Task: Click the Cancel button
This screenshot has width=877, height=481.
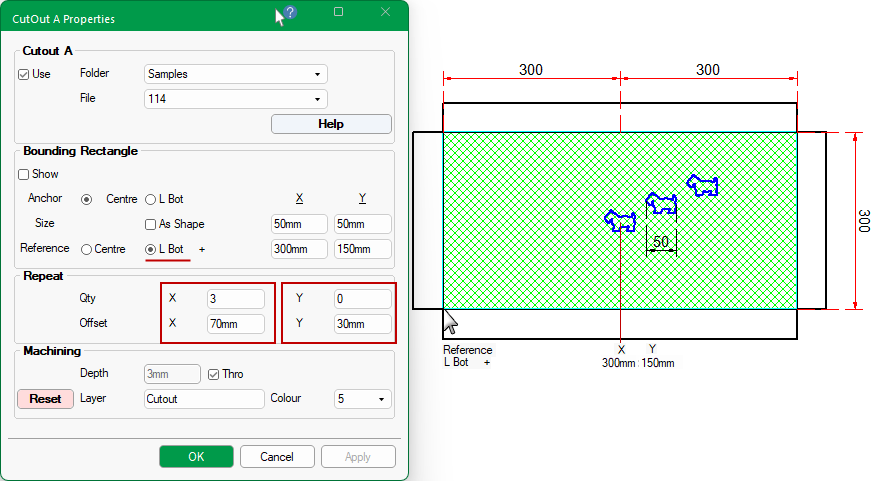Action: coord(277,456)
